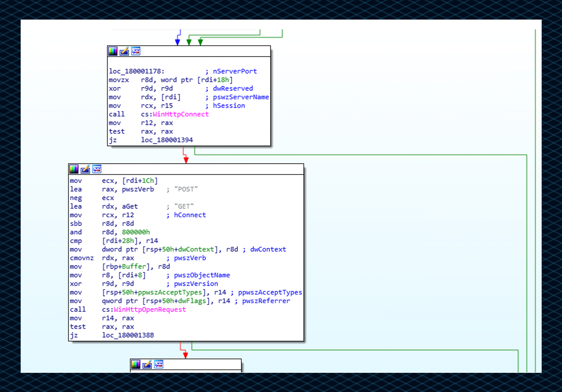Viewport: 562px width, 392px height.
Task: Click the "POST" string comment
Action: 186,189
